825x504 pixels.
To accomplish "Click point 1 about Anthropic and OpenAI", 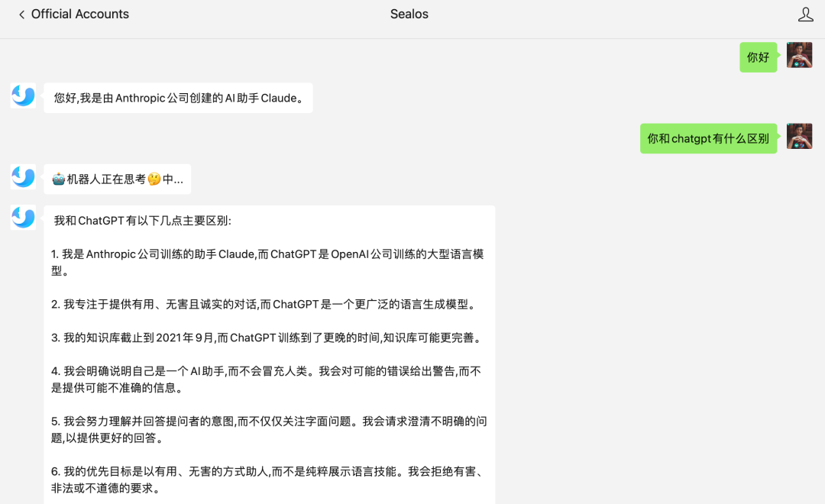I will (x=267, y=263).
